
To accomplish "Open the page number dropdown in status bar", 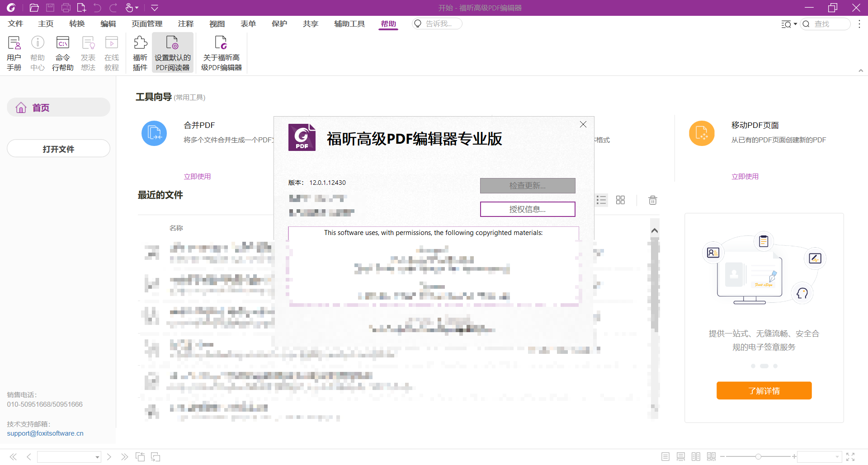I will click(97, 457).
